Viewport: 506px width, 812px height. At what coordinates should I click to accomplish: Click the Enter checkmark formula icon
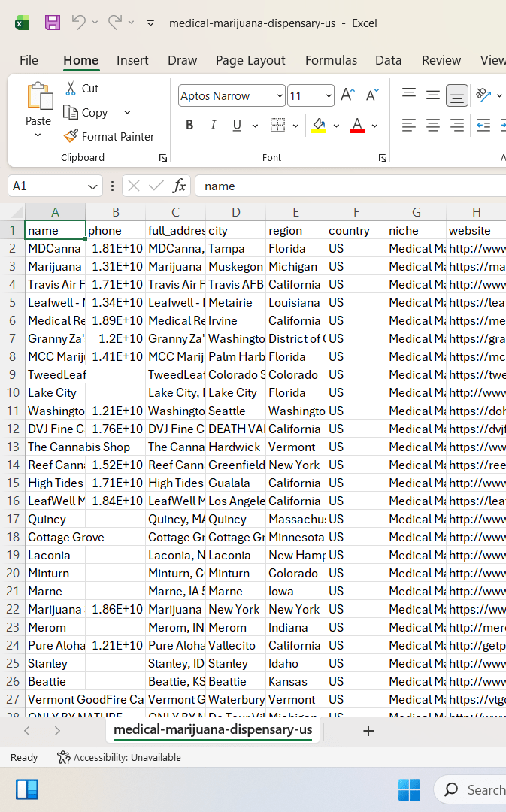coord(156,186)
